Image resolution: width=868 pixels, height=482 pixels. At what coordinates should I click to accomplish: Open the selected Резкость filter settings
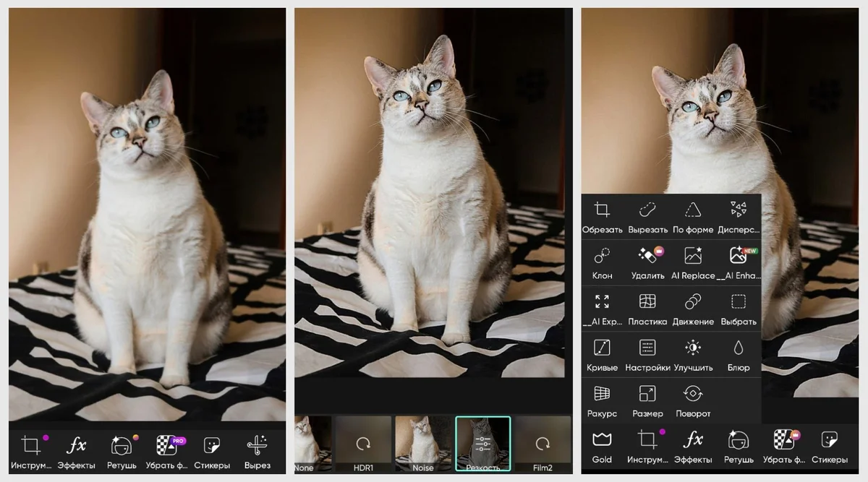483,444
